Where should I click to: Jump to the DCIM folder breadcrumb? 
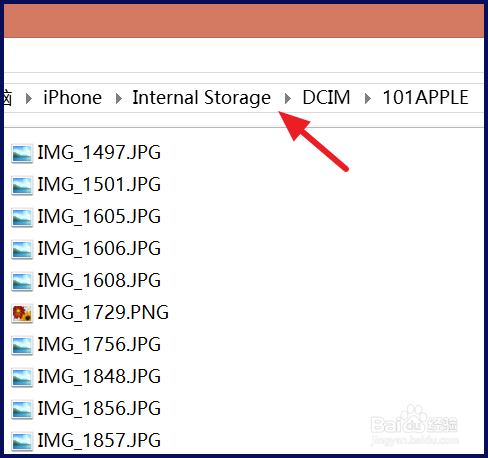click(326, 98)
